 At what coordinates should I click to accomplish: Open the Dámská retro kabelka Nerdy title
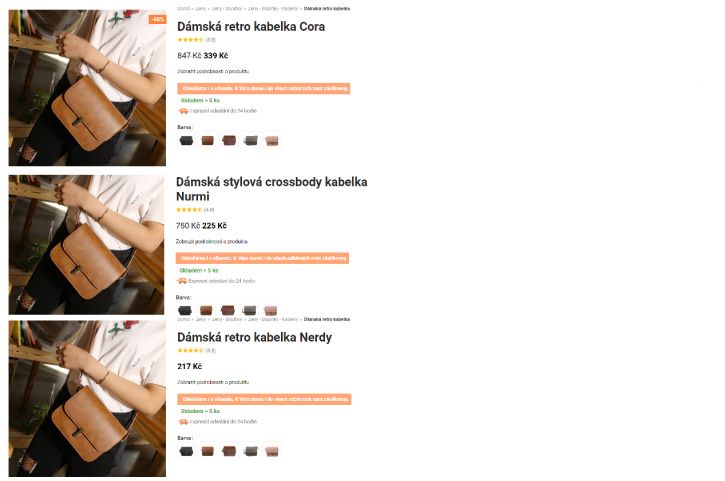pyautogui.click(x=254, y=338)
